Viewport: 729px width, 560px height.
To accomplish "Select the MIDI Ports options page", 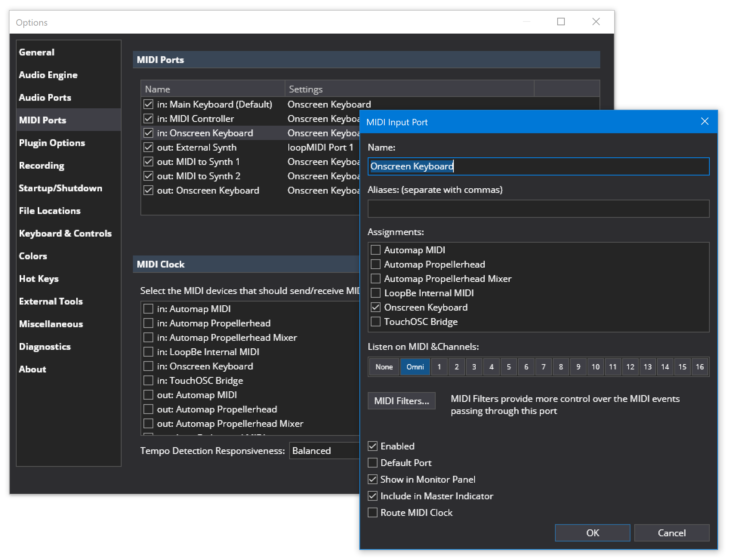I will pyautogui.click(x=69, y=120).
